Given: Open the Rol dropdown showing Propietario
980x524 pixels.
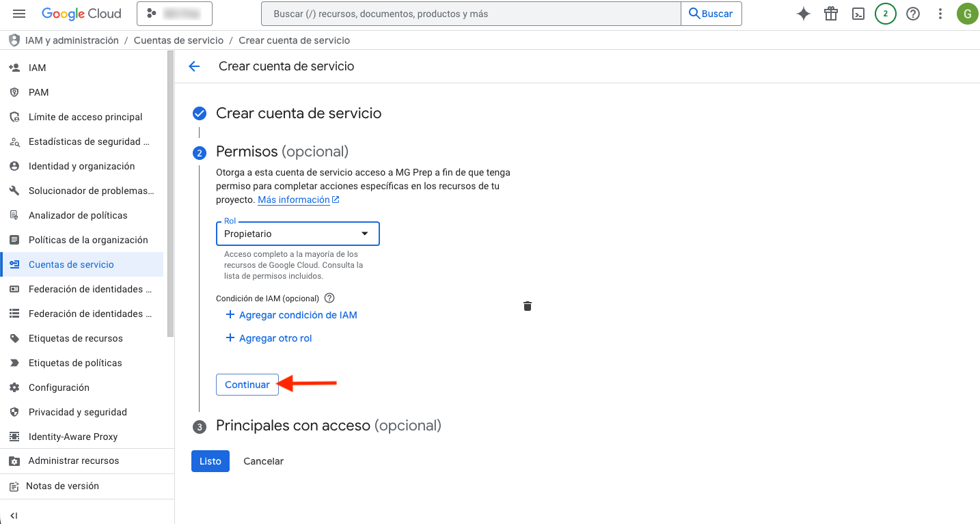Looking at the screenshot, I should point(297,234).
